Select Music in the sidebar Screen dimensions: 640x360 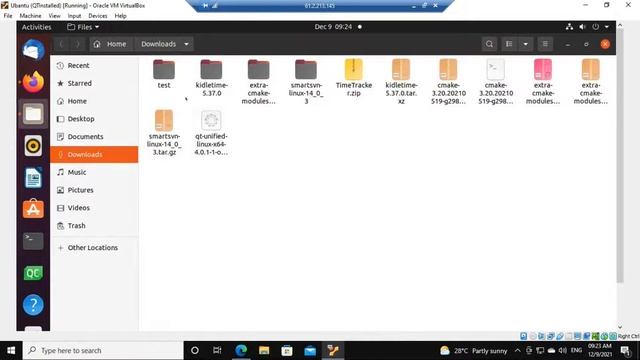point(94,172)
